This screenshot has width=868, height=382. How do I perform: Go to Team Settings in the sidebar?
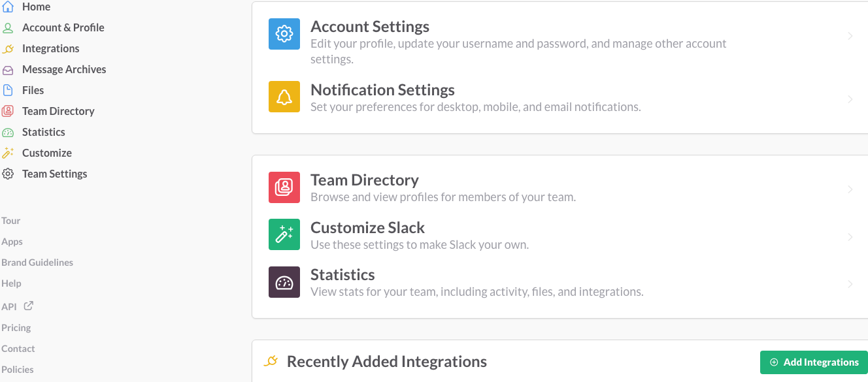click(x=54, y=174)
